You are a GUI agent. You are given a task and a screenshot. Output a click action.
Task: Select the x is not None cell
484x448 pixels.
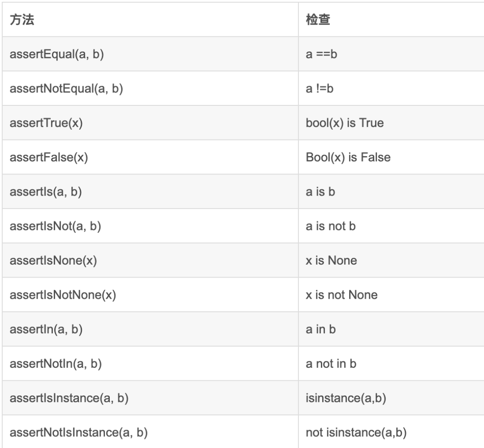point(391,295)
